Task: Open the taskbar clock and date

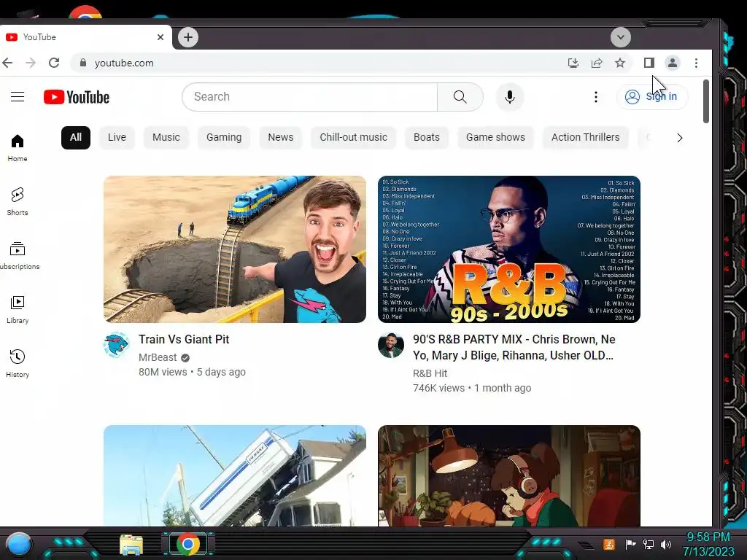Action: [x=708, y=544]
